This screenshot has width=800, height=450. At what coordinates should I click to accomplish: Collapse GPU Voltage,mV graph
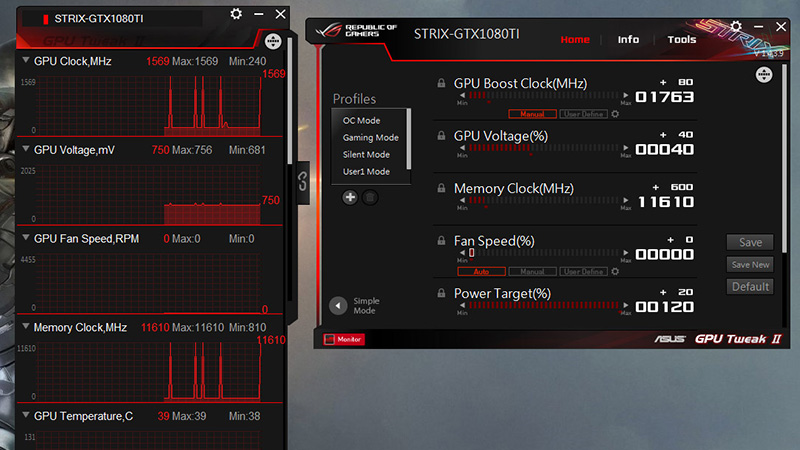26,149
